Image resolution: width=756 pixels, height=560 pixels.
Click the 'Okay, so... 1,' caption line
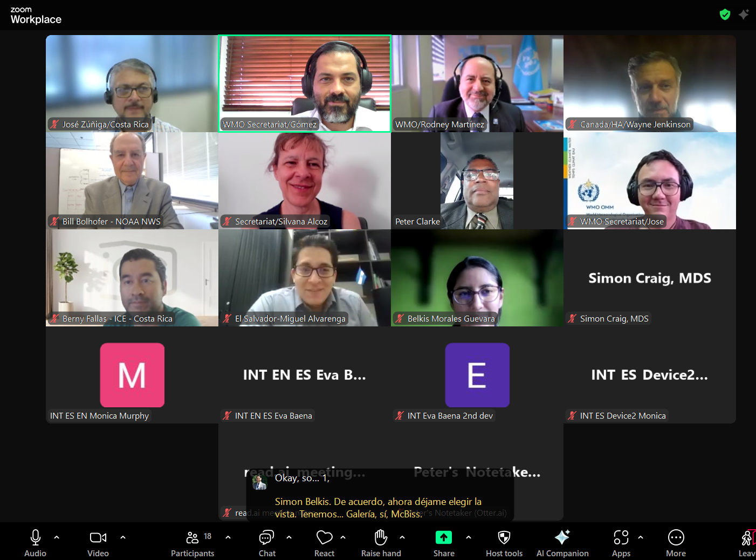coord(302,478)
